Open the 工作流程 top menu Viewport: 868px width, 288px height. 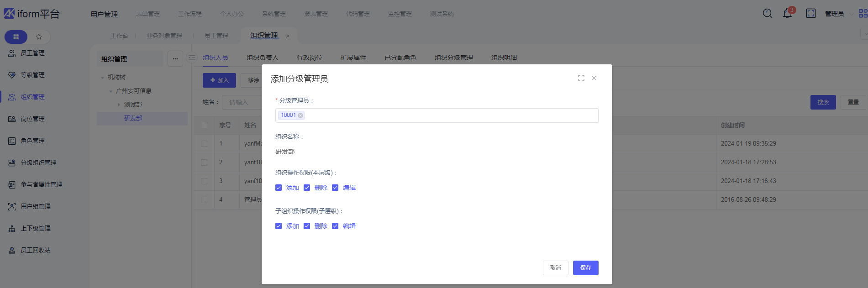pyautogui.click(x=189, y=14)
